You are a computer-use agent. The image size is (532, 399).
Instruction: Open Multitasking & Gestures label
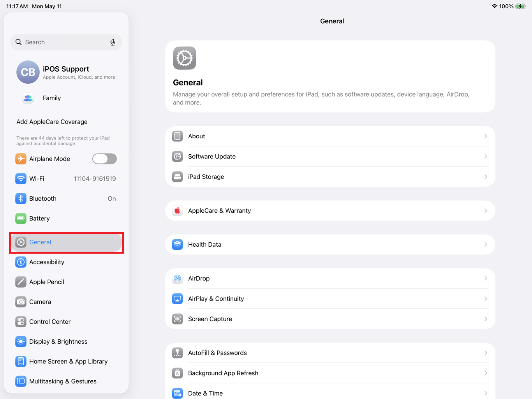tap(63, 381)
